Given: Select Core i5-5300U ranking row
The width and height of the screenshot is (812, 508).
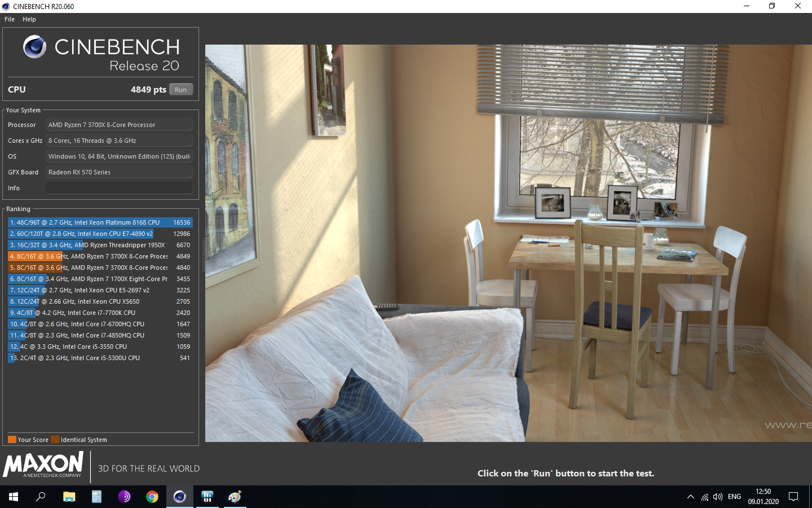Looking at the screenshot, I should [100, 358].
